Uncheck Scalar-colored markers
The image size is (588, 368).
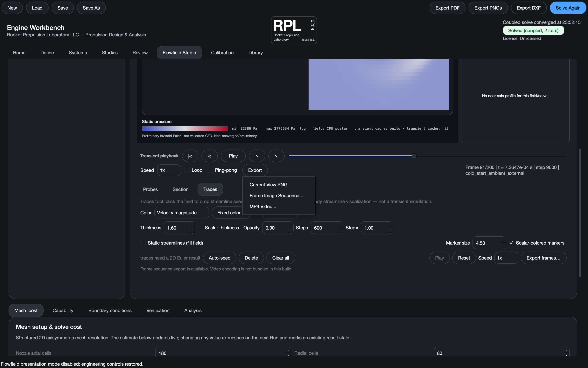tap(511, 243)
